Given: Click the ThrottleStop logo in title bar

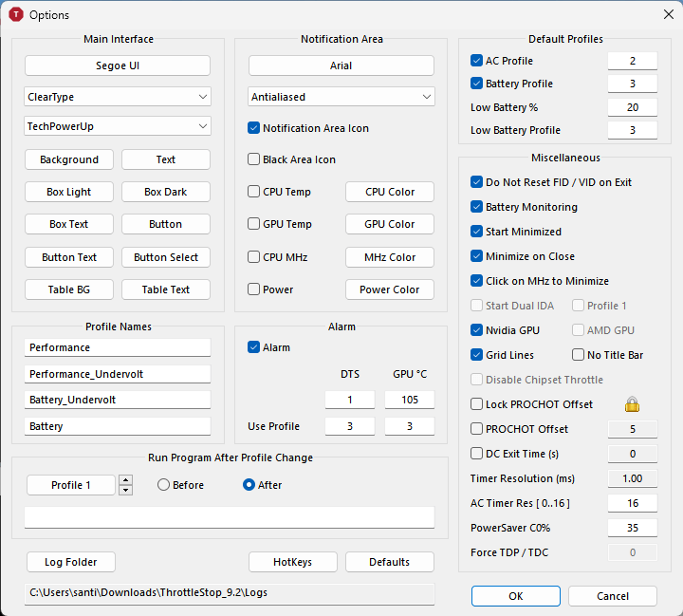Looking at the screenshot, I should [x=16, y=14].
